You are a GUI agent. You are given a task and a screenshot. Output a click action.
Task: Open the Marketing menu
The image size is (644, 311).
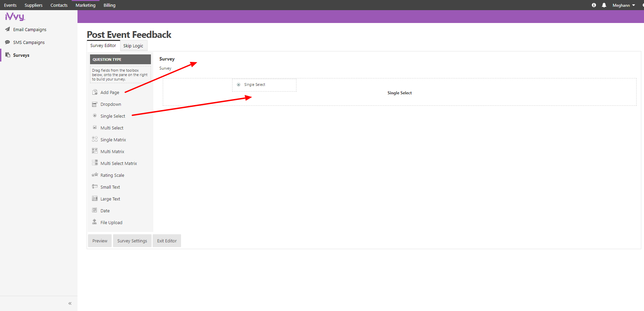tap(86, 5)
